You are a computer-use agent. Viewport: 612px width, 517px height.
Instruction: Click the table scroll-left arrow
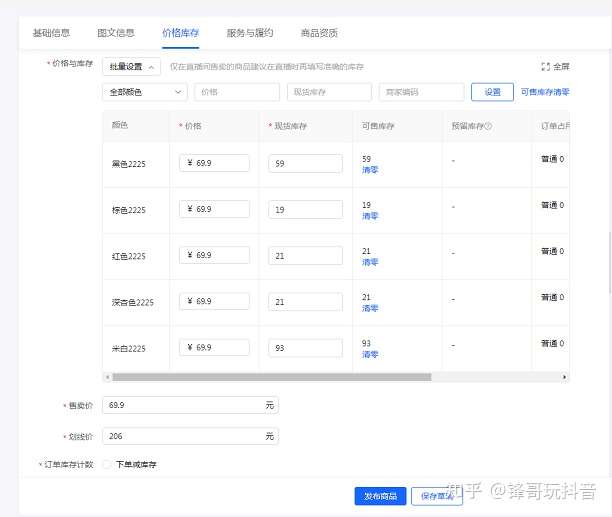coord(108,377)
